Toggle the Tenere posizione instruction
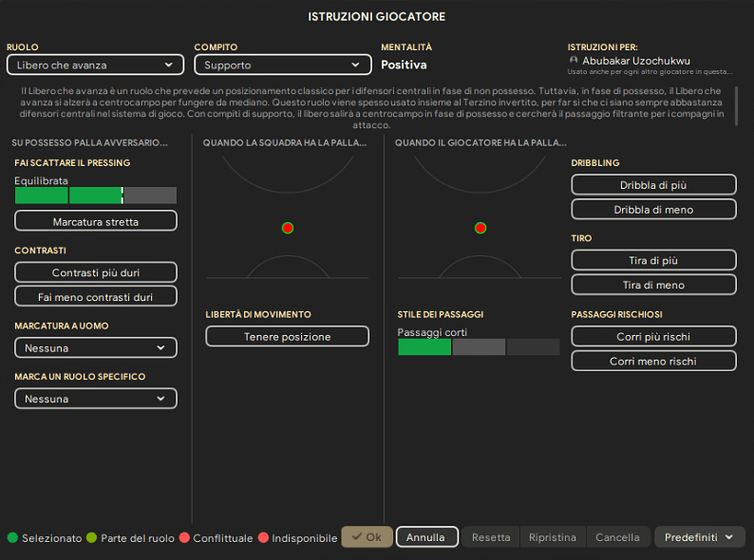The width and height of the screenshot is (754, 560). (287, 337)
